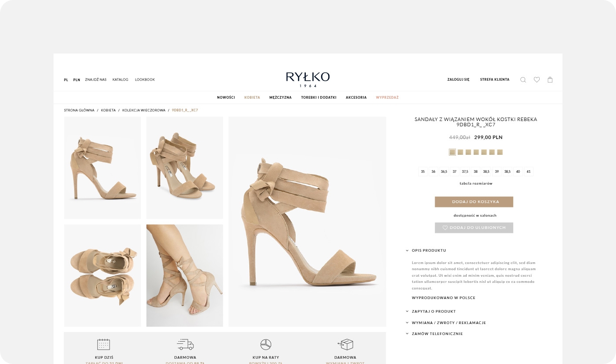This screenshot has width=616, height=364.
Task: Open single sandal side view thumbnail
Action: point(102,168)
